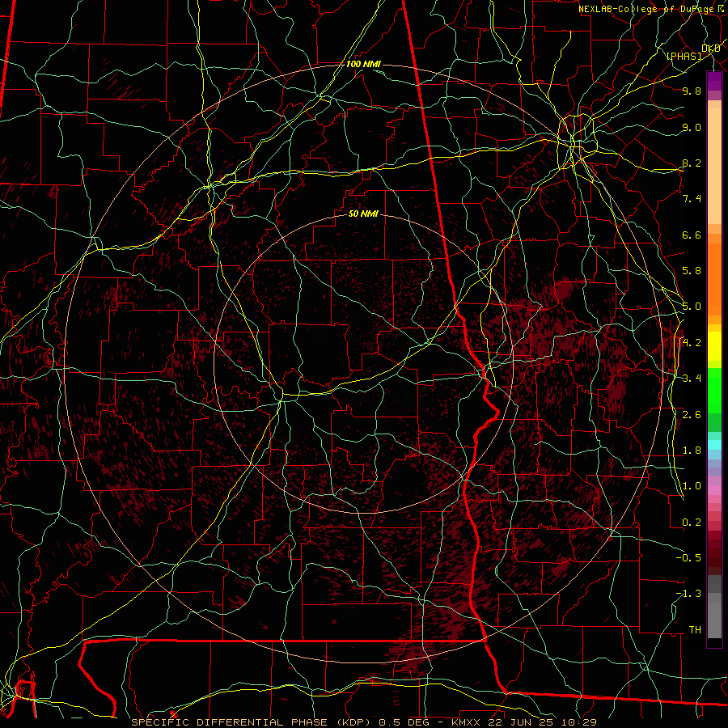Click the 6.6 value on the color scale
This screenshot has width=728, height=728.
click(x=692, y=235)
